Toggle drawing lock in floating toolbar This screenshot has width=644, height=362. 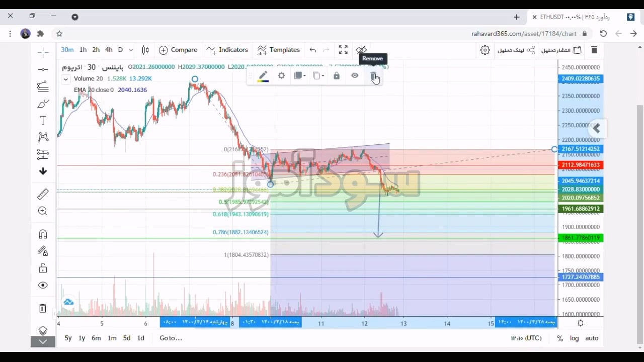pos(337,75)
